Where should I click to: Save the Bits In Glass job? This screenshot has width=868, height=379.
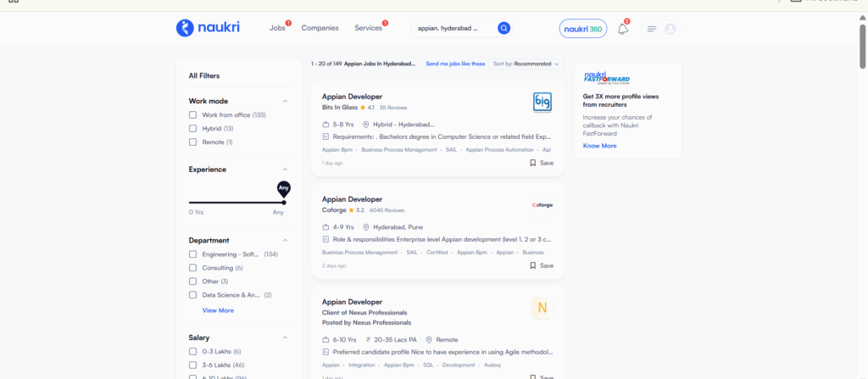tap(542, 163)
